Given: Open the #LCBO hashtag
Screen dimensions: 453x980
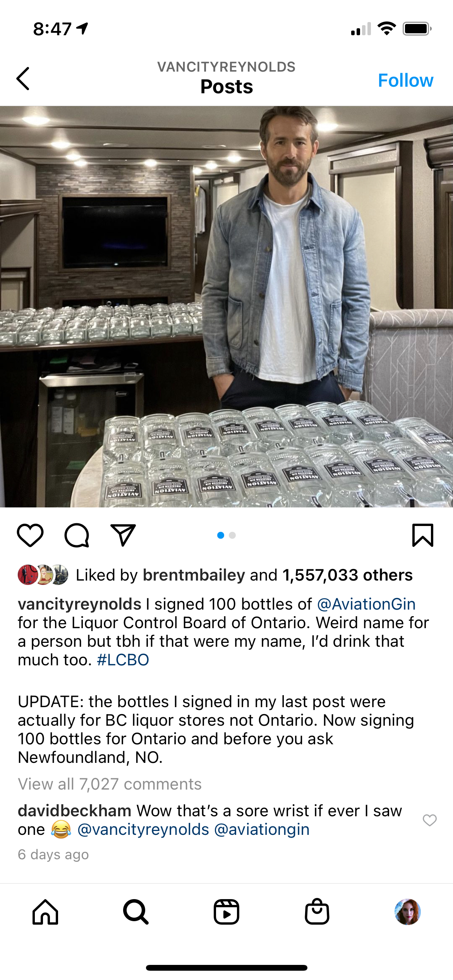Looking at the screenshot, I should click(123, 660).
